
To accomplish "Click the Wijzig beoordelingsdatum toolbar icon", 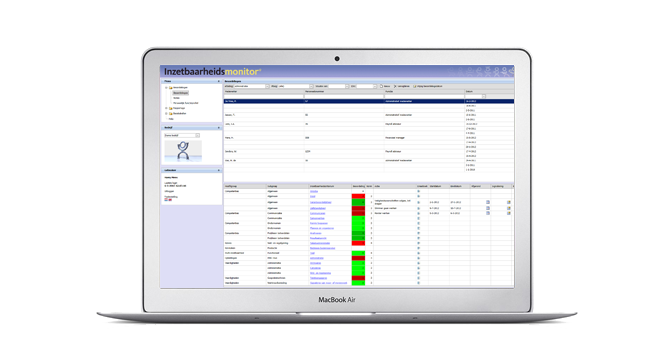I will (414, 86).
